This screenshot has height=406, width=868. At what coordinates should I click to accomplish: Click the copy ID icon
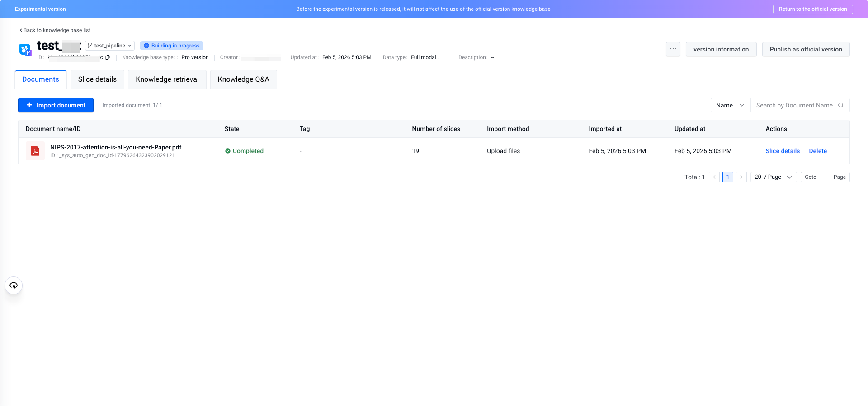[x=108, y=57]
